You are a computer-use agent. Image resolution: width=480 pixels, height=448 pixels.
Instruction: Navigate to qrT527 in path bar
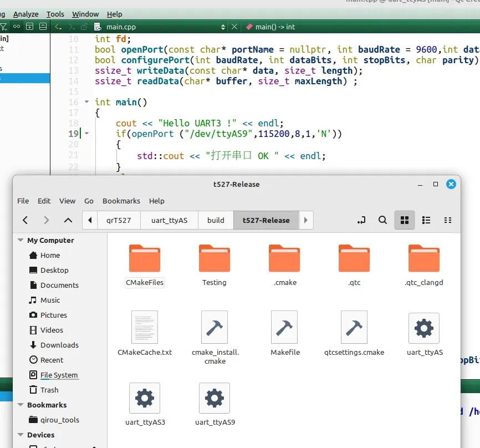[119, 220]
